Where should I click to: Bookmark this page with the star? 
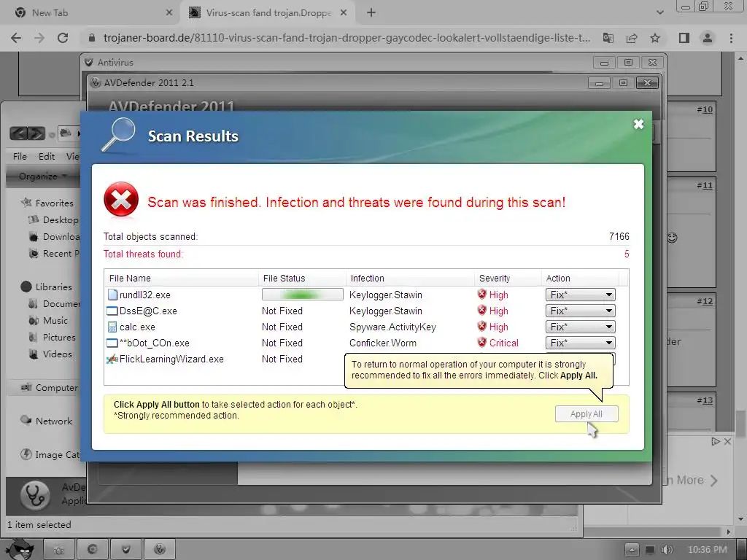tap(655, 38)
